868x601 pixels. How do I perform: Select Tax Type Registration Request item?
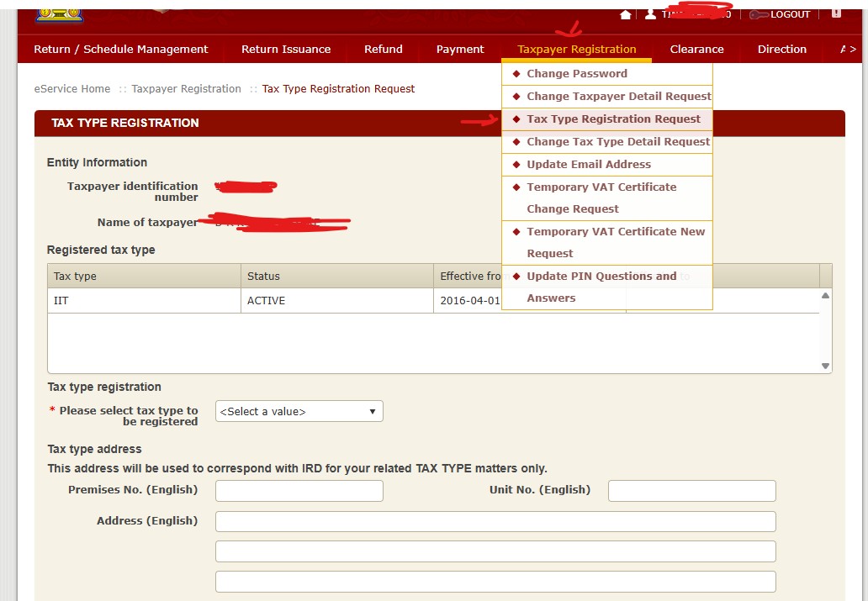coord(613,119)
